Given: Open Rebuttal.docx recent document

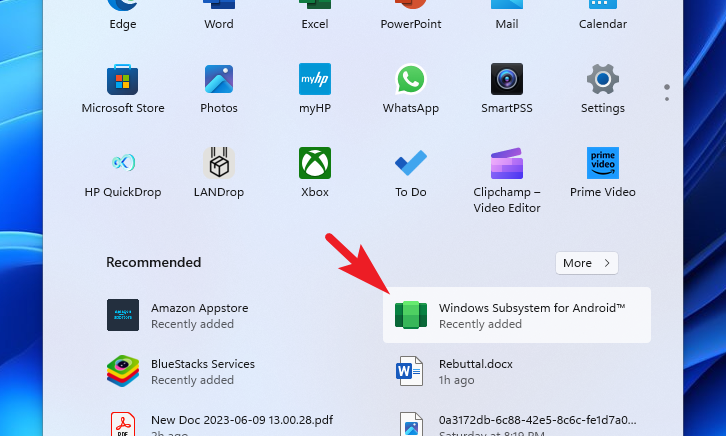Looking at the screenshot, I should (x=517, y=371).
